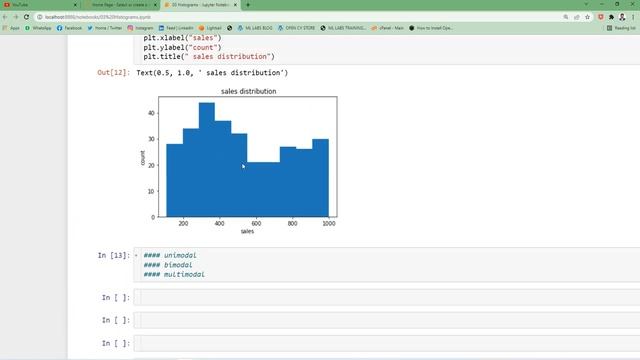Bookmark this page with the star icon
Screen dimensions: 640x360
coord(587,17)
